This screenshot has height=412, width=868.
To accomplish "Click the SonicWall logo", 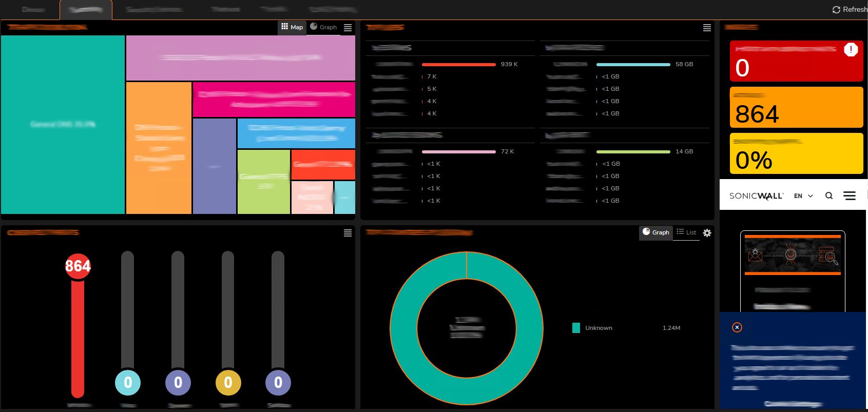I will click(756, 195).
